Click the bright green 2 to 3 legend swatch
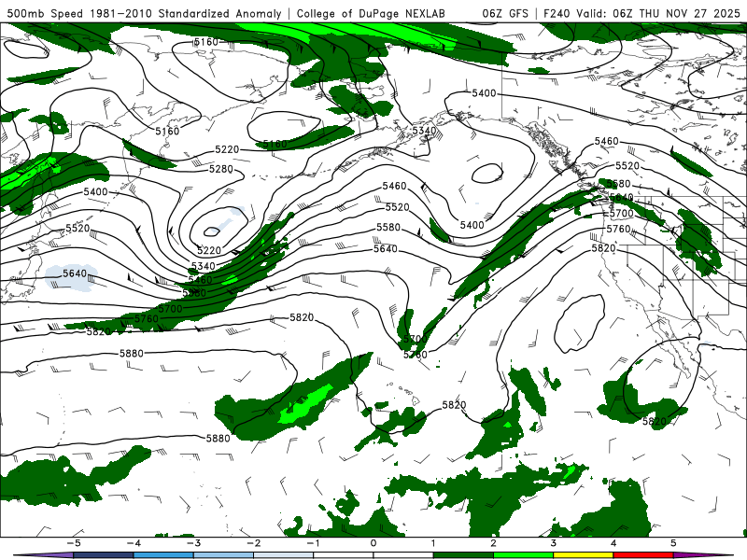747x560 pixels. [x=524, y=555]
